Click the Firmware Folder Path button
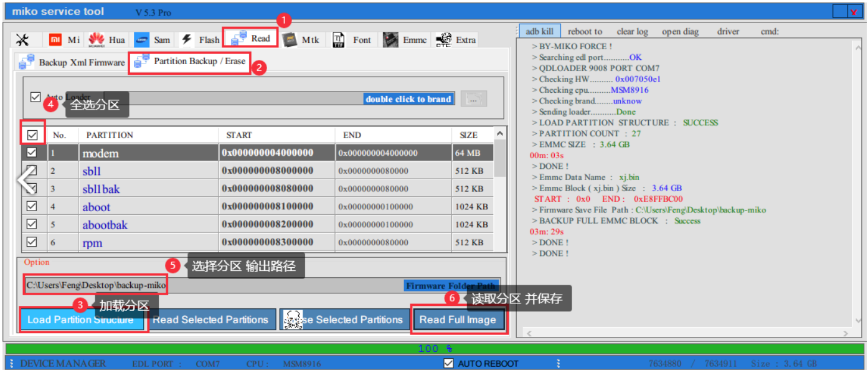The width and height of the screenshot is (868, 370). click(451, 286)
